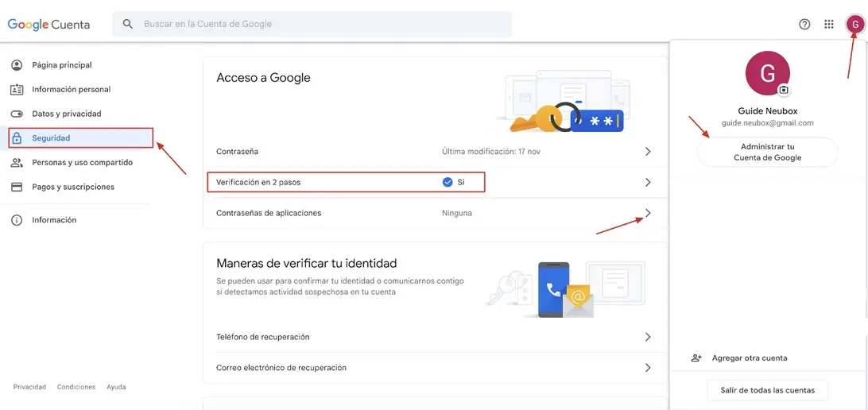
Task: Click the guide.neubox@gmail.com email
Action: click(x=767, y=123)
